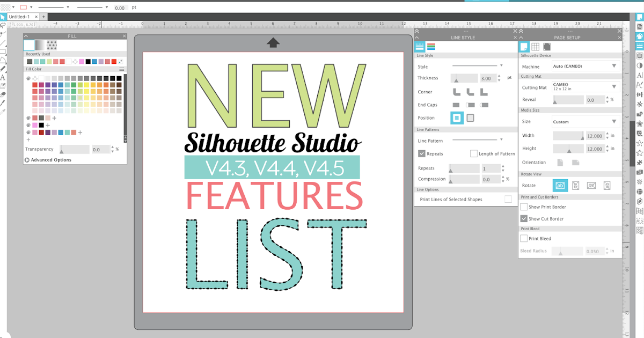644x338 pixels.
Task: Open Registration Marks tab in Page Setup
Action: click(x=546, y=47)
